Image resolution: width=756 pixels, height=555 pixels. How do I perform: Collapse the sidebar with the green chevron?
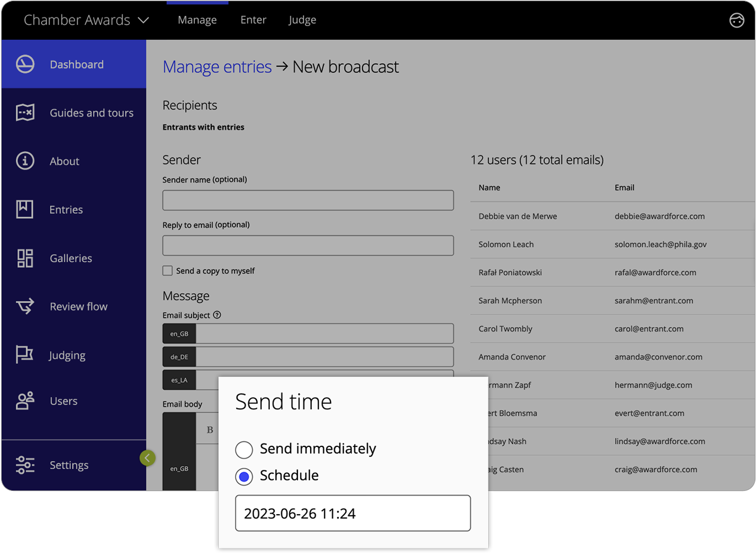[147, 458]
